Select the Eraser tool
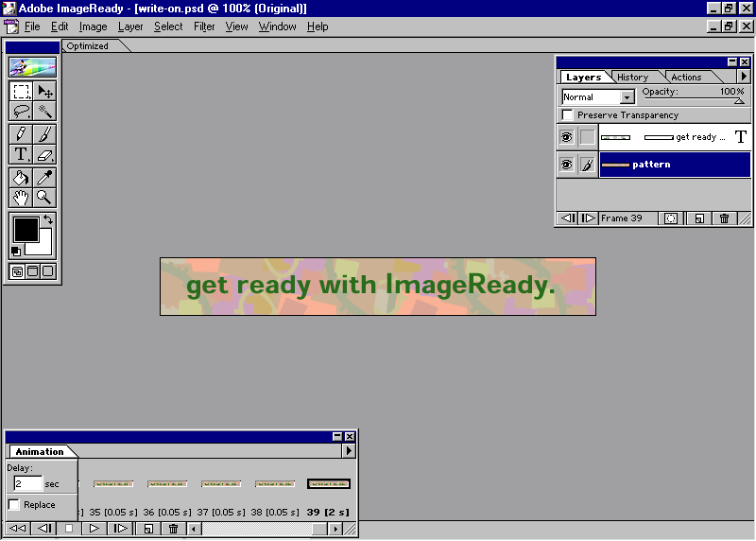The height and width of the screenshot is (541, 756). point(44,154)
